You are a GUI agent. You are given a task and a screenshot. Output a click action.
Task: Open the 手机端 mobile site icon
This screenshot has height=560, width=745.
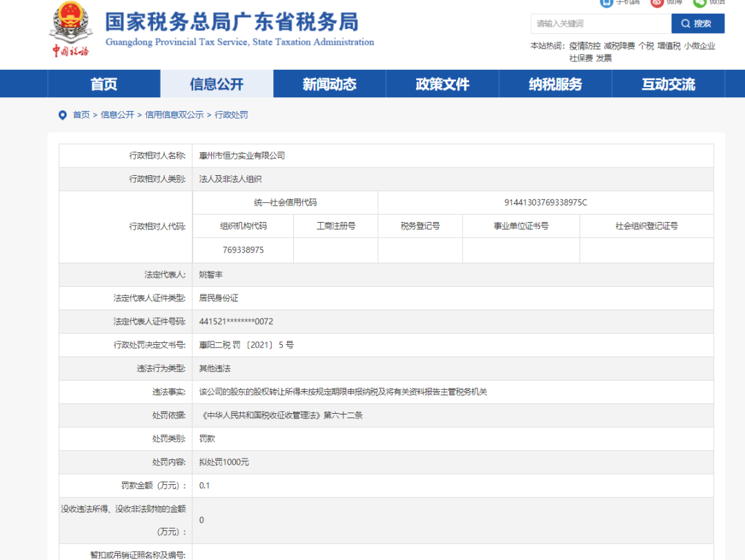[x=606, y=3]
